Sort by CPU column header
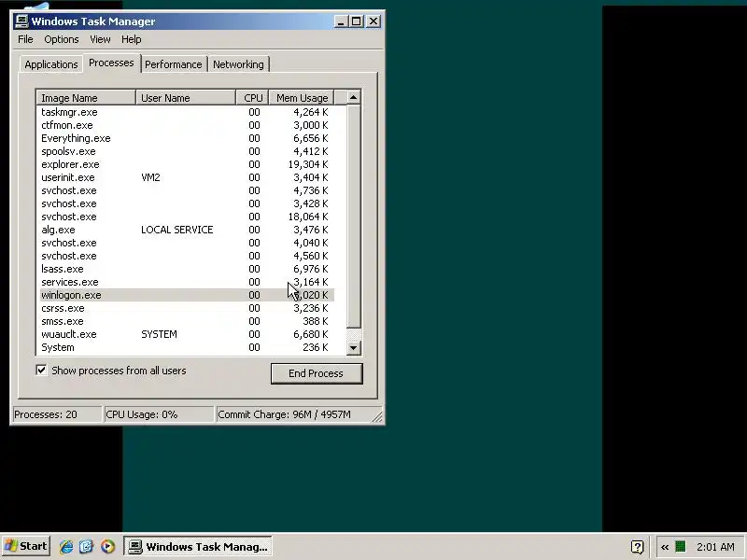The width and height of the screenshot is (747, 560). click(x=252, y=98)
